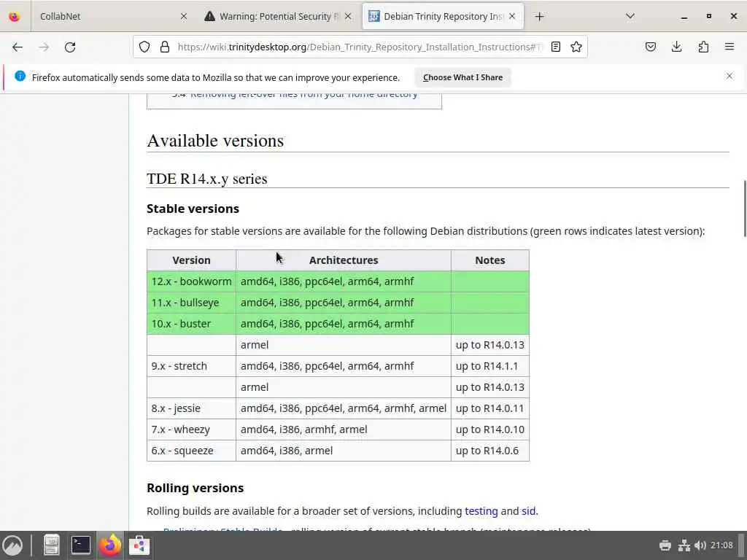Click the up to R14.0.11 note cell
Screen dimensions: 747x560
click(490, 408)
